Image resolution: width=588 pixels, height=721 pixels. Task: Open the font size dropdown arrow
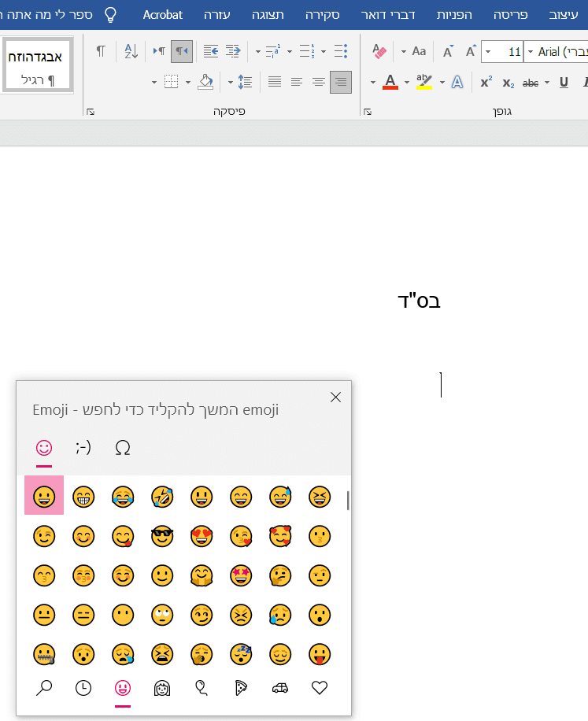488,51
